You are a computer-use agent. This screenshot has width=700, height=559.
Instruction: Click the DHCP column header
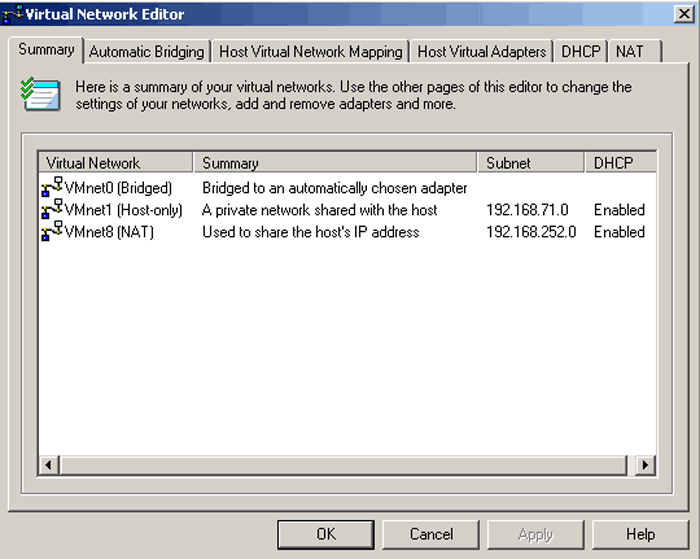coord(621,163)
